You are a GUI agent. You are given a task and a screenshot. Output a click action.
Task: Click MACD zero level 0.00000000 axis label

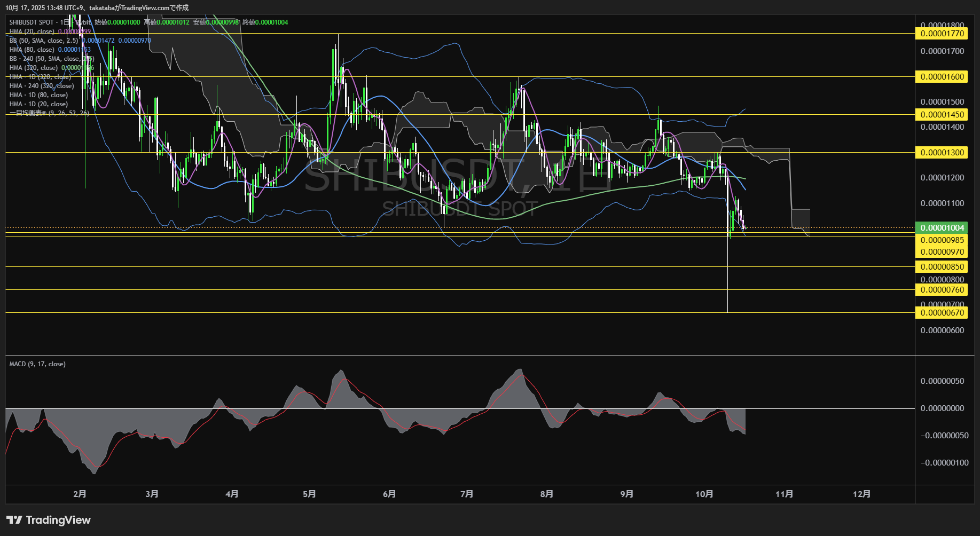[x=942, y=408]
